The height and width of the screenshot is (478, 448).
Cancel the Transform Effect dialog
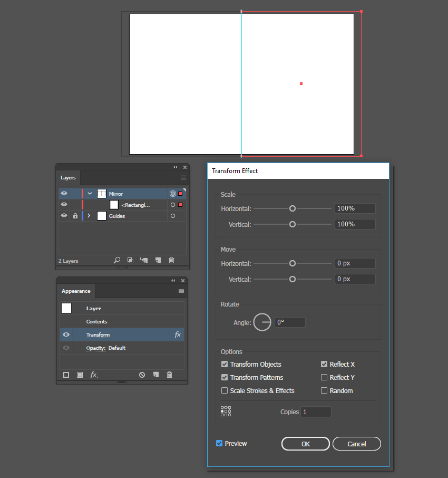[356, 444]
